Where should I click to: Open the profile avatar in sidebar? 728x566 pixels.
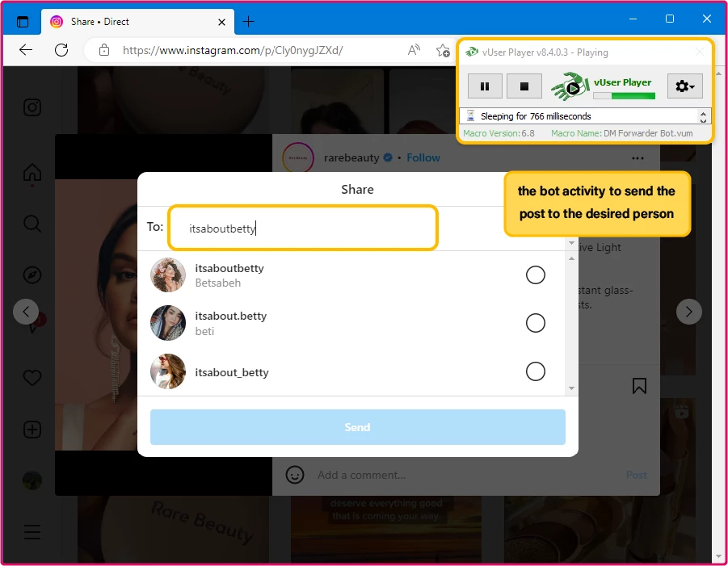(x=32, y=480)
